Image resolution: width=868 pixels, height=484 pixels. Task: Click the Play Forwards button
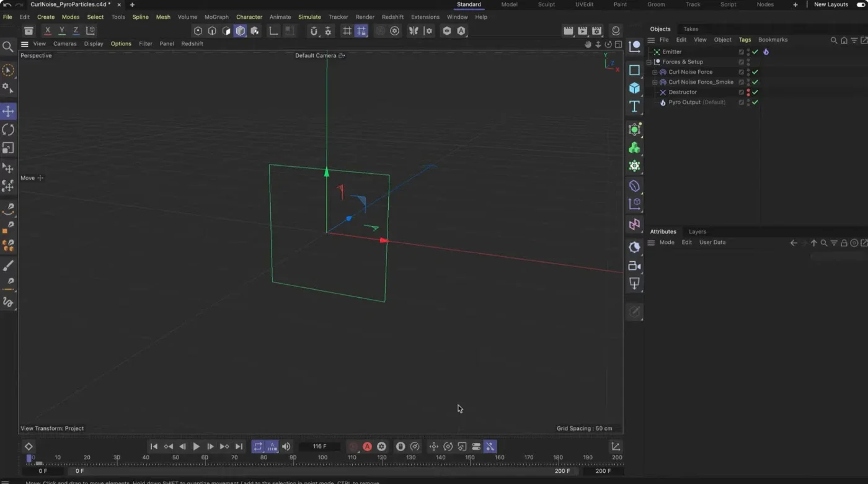[x=197, y=446]
